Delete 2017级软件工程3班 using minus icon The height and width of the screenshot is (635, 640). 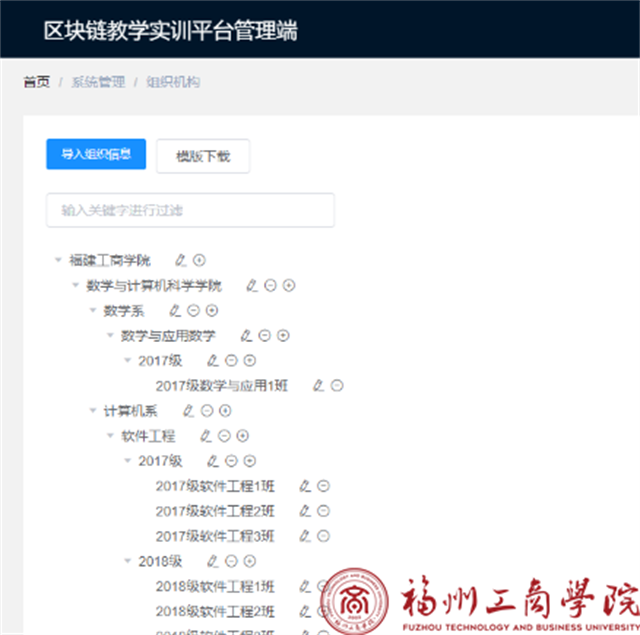324,536
